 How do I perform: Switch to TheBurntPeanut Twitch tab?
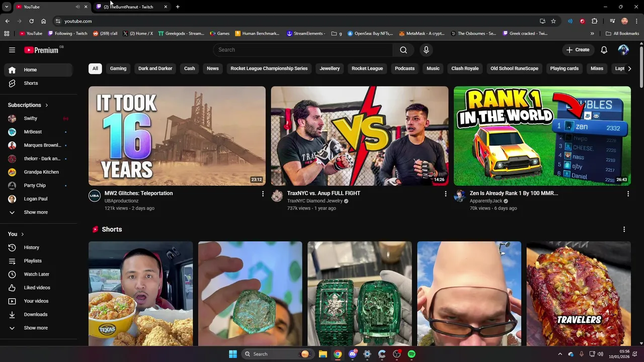pos(132,7)
